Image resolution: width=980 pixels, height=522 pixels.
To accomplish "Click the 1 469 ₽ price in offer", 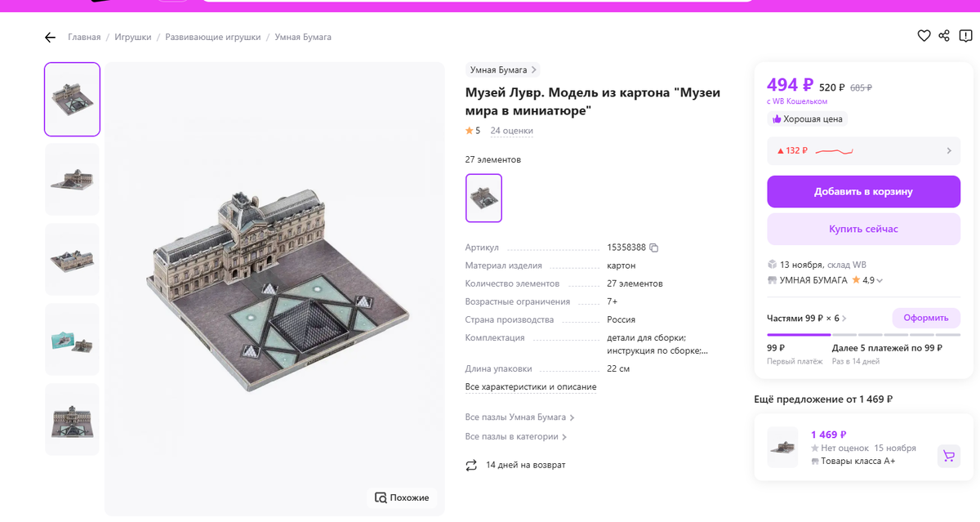I will click(828, 435).
